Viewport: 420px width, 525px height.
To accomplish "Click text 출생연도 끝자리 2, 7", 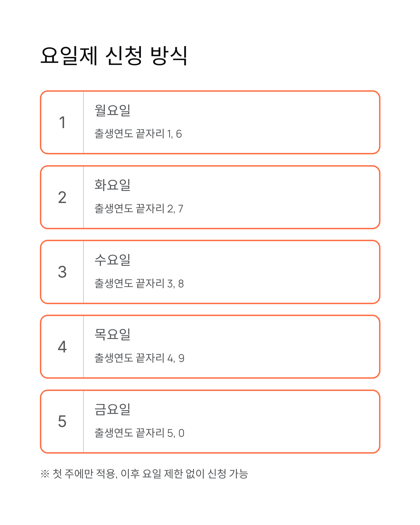I will [x=139, y=209].
